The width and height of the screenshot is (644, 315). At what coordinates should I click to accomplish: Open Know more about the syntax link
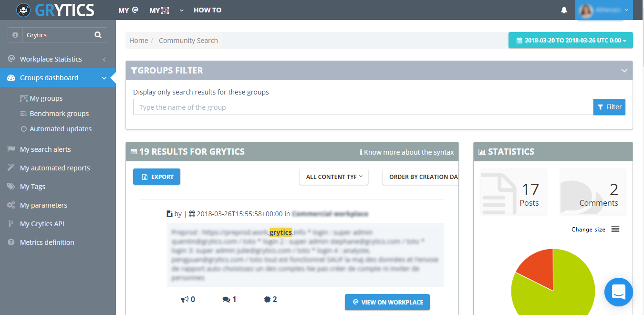(x=407, y=152)
